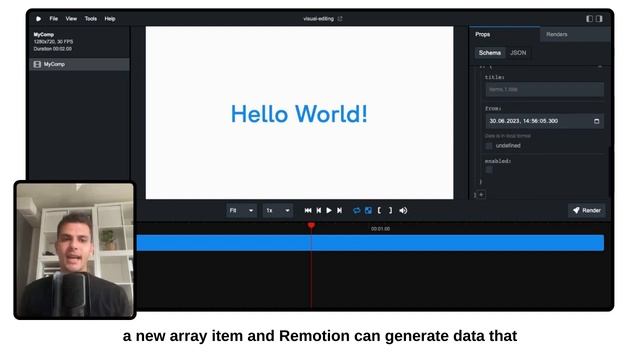Set the in point marker
The width and height of the screenshot is (640, 360).
point(379,211)
